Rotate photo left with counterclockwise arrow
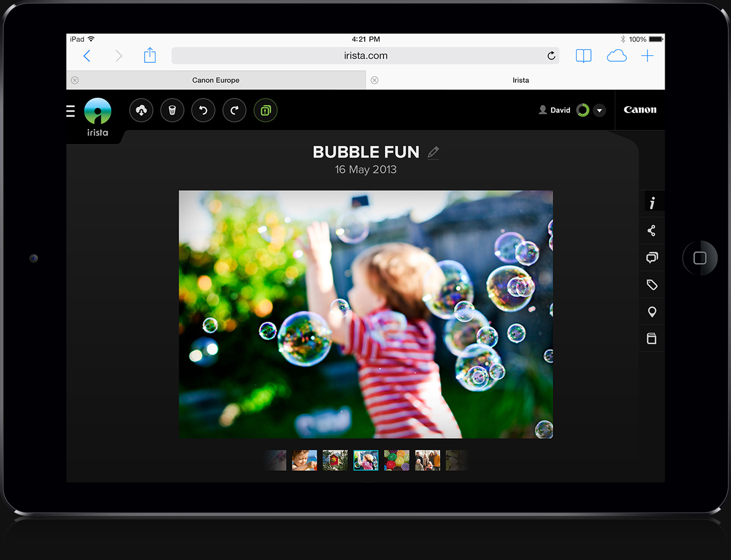Image resolution: width=731 pixels, height=560 pixels. click(203, 110)
